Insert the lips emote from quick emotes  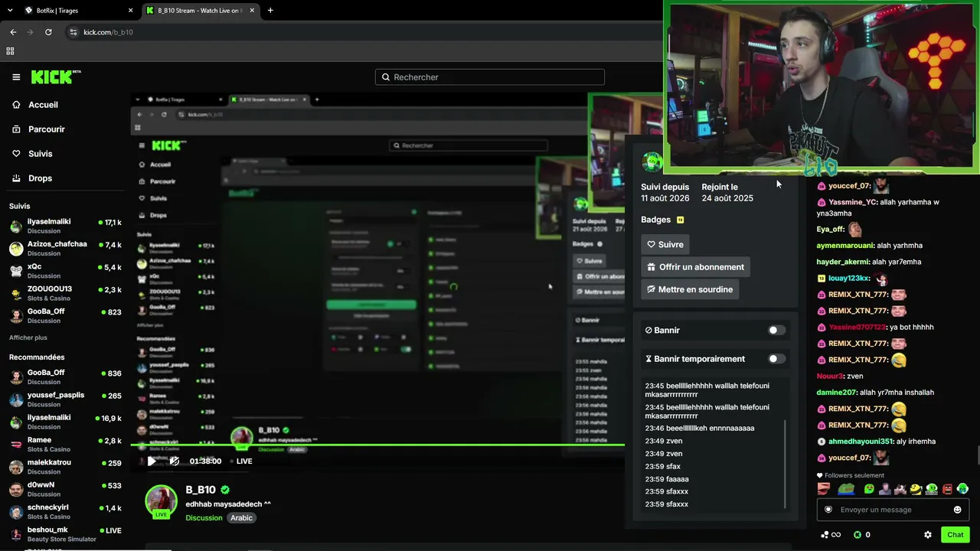coord(824,489)
